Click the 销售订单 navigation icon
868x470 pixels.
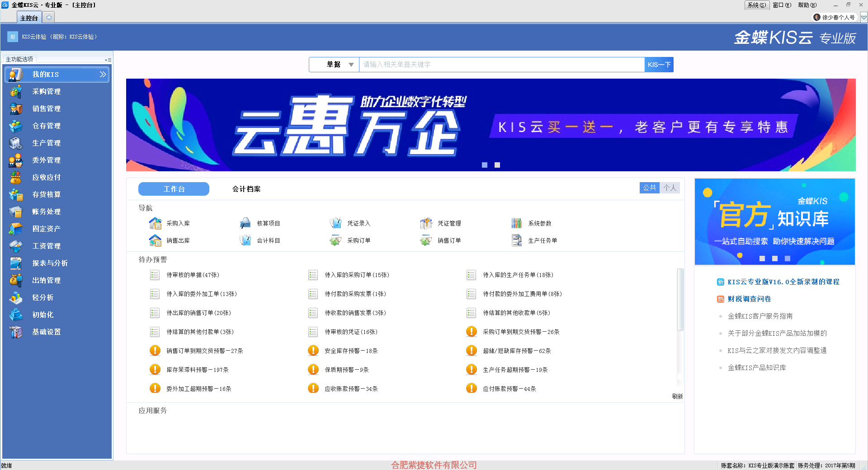pos(426,240)
